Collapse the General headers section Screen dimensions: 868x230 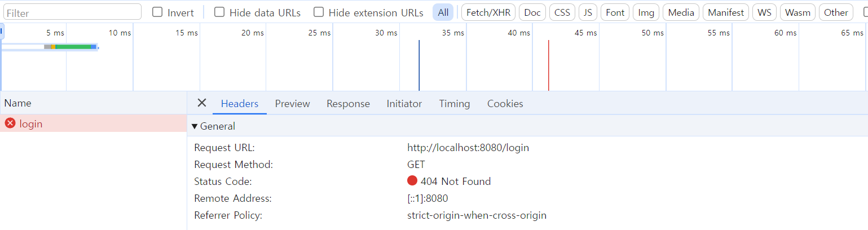(195, 126)
